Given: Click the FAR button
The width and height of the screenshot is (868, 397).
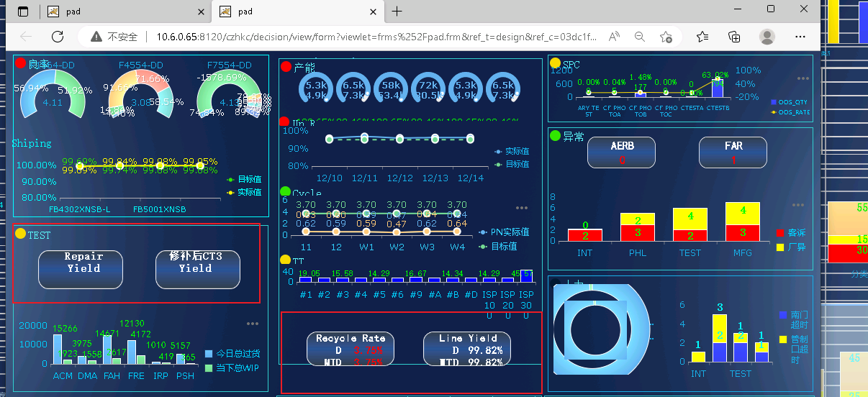Looking at the screenshot, I should 733,152.
